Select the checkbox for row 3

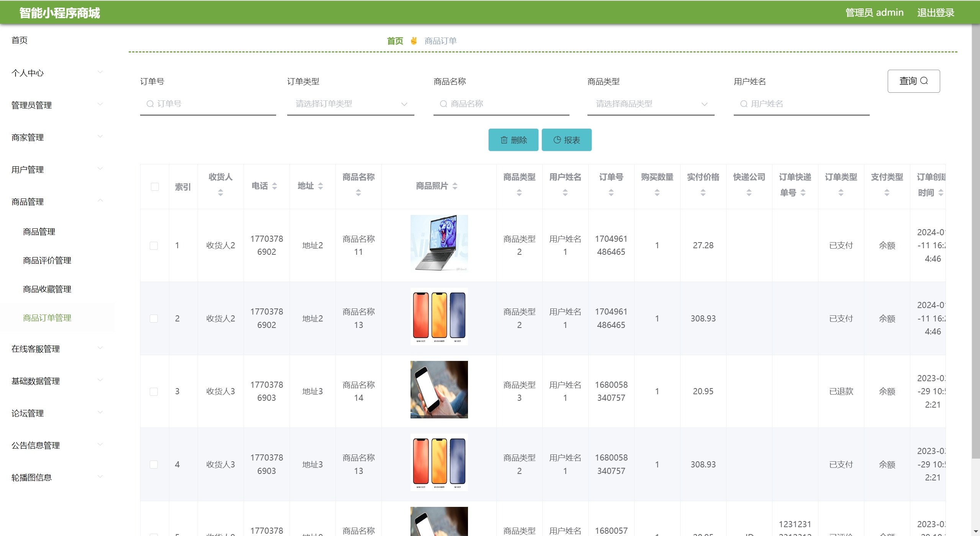[154, 392]
